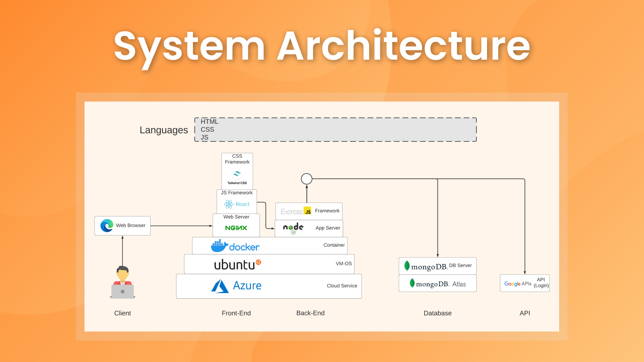644x362 pixels.
Task: Click the 'CSS Framework' label
Action: tap(237, 159)
